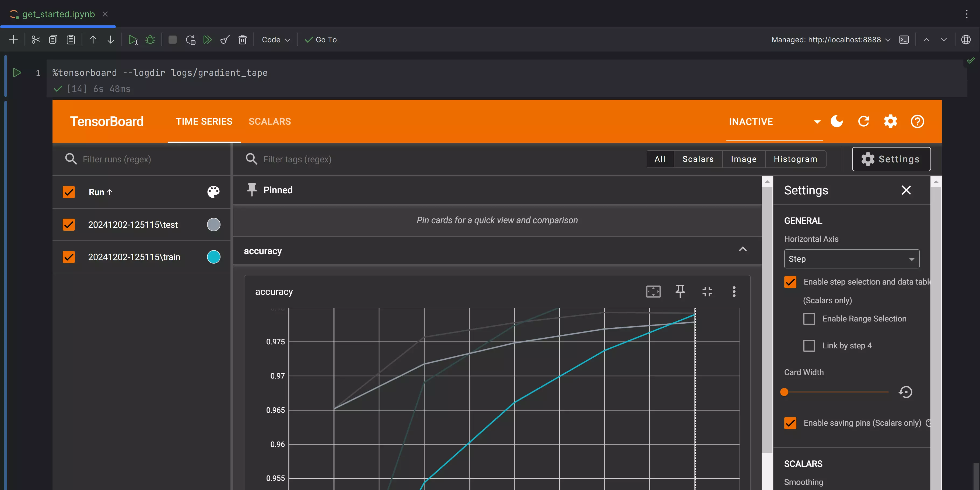The height and width of the screenshot is (490, 980).
Task: Adjust the Card Width slider handle
Action: pyautogui.click(x=784, y=392)
